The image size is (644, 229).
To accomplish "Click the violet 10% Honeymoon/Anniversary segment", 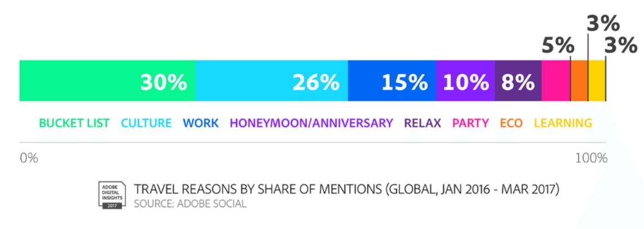I will point(465,80).
